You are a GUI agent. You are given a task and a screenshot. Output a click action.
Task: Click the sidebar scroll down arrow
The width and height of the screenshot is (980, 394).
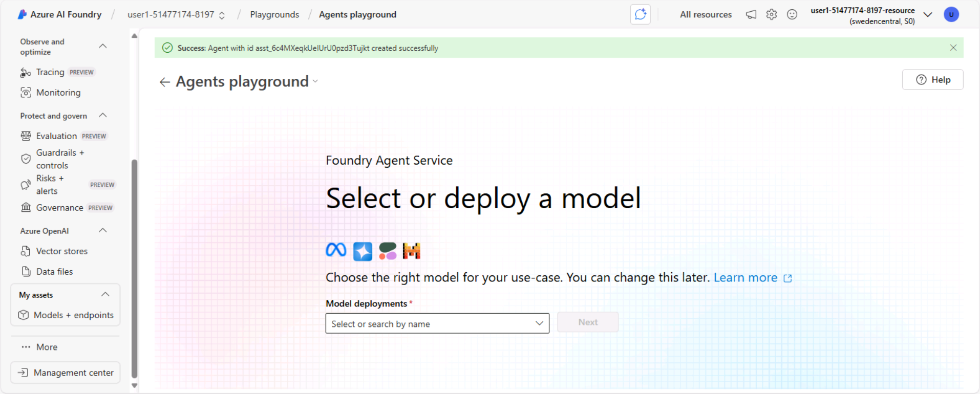point(134,386)
